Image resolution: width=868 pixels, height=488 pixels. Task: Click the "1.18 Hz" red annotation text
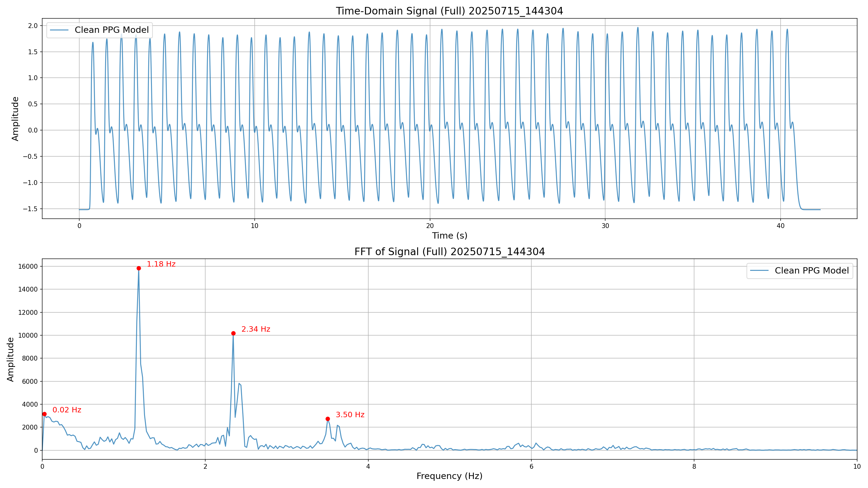(x=161, y=264)
